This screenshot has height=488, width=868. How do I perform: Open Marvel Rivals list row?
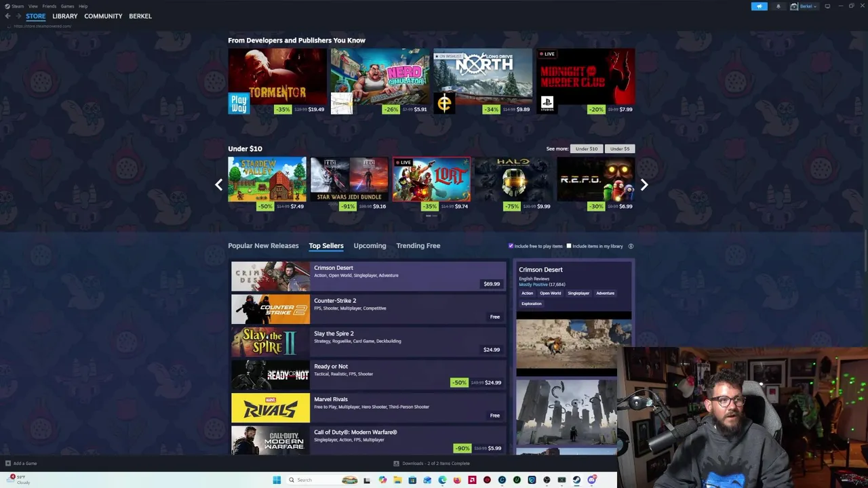pyautogui.click(x=369, y=408)
